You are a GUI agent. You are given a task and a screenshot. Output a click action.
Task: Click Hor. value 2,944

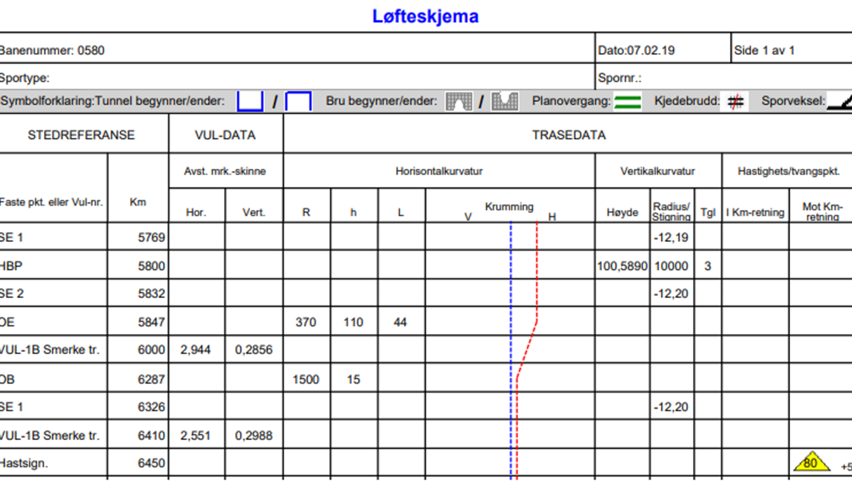[195, 350]
